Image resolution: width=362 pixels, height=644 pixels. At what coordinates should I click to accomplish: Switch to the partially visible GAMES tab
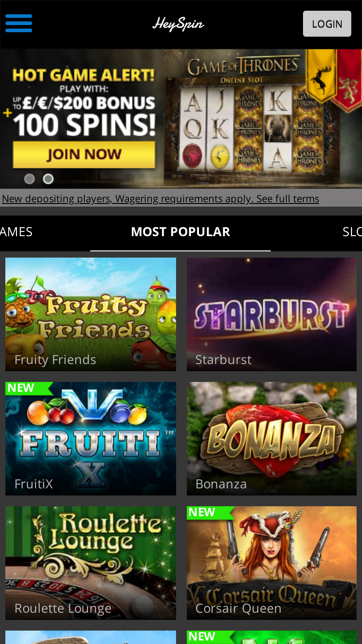tap(16, 232)
